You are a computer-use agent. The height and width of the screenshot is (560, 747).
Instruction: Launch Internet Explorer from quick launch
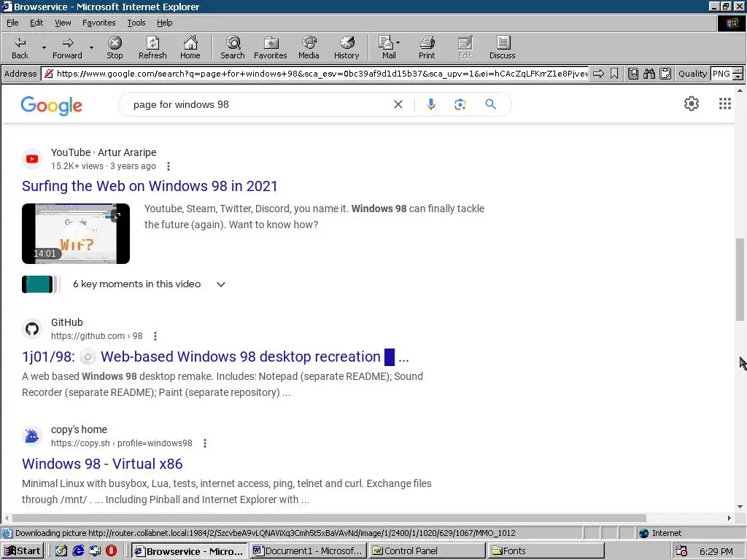coord(78,551)
